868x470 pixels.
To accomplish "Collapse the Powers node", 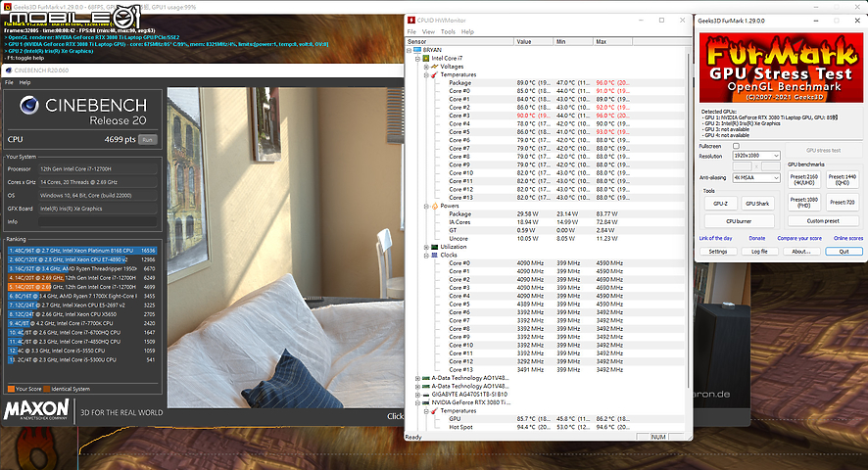I will coord(426,206).
